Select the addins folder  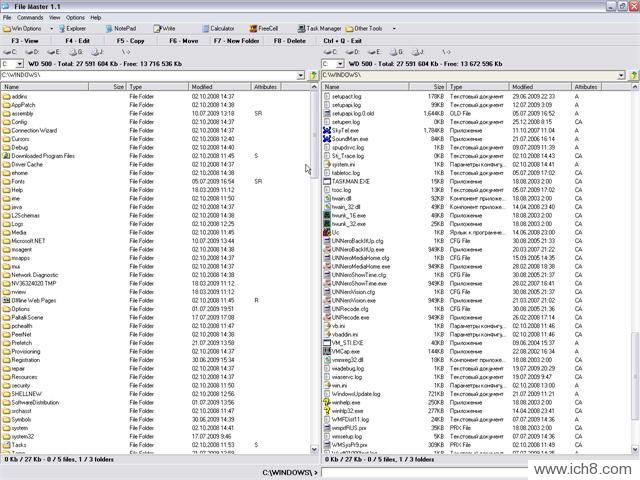point(19,97)
